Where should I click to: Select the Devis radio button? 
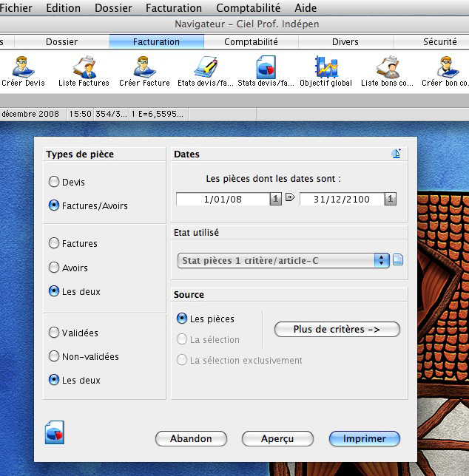pos(54,182)
